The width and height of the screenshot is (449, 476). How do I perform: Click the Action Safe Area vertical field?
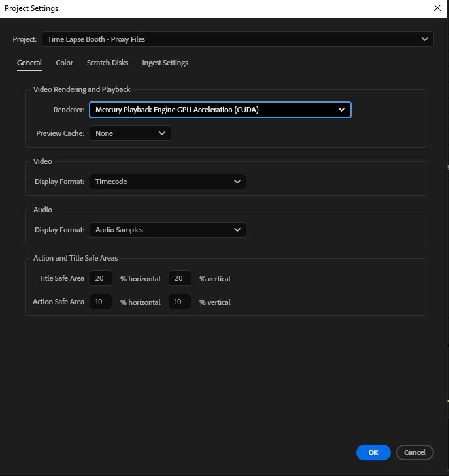(180, 302)
